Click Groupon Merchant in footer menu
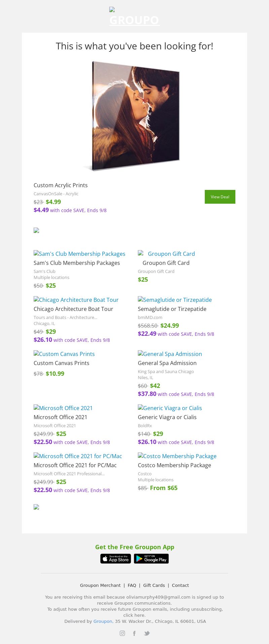The height and width of the screenshot is (644, 269). pyautogui.click(x=100, y=585)
